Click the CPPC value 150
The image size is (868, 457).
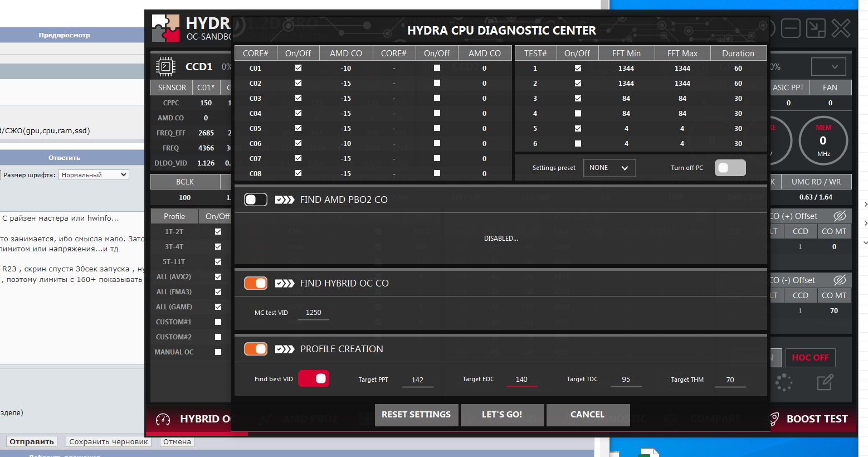pos(206,103)
